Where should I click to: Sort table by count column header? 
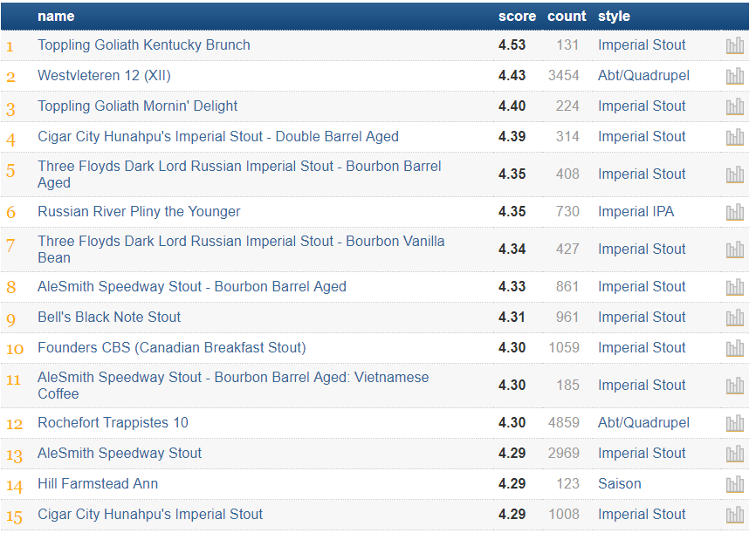coord(567,17)
